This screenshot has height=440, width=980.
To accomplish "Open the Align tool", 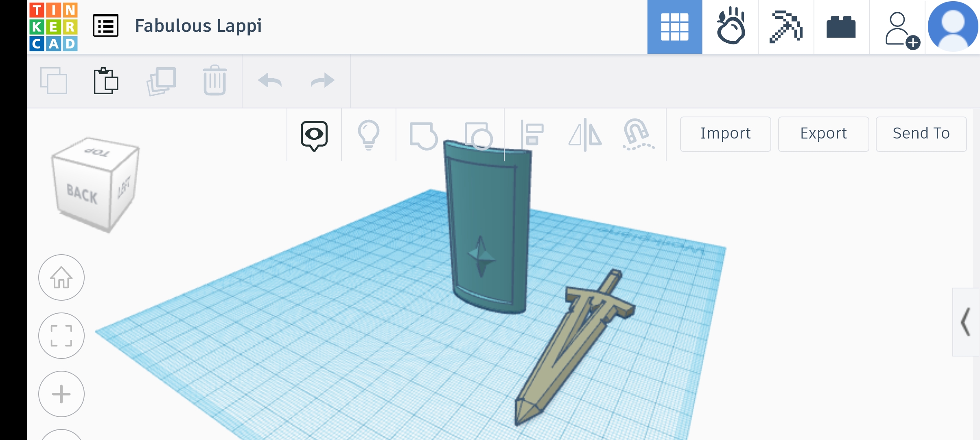I will [x=532, y=134].
